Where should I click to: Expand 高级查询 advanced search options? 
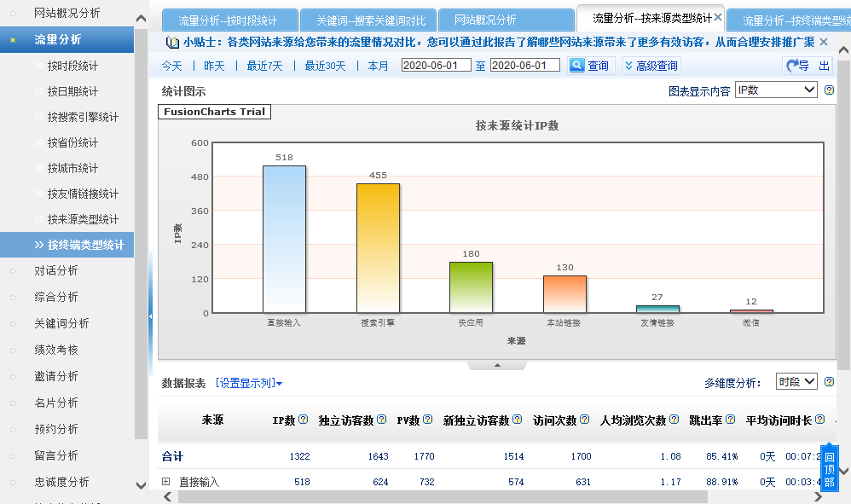click(651, 66)
